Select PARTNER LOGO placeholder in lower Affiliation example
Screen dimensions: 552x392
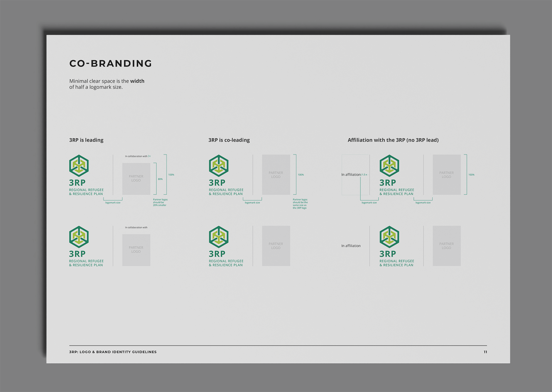click(447, 246)
